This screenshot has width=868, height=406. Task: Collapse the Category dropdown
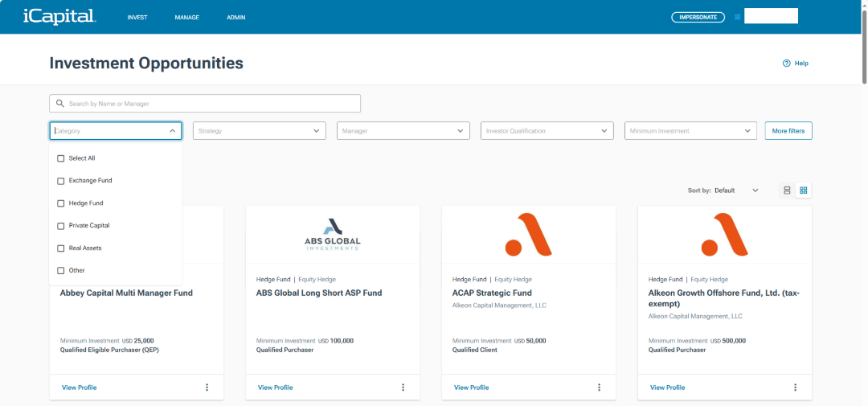point(172,131)
